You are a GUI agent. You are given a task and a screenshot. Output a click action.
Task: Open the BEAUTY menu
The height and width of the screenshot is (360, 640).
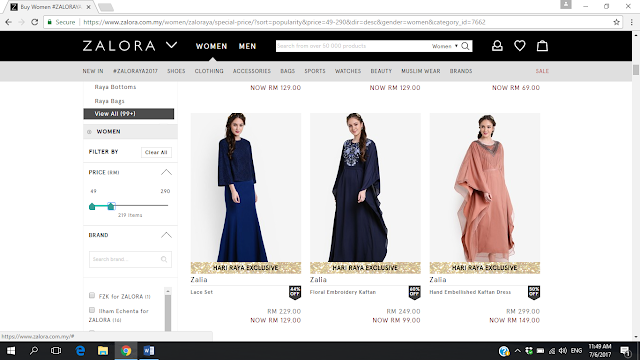[381, 71]
